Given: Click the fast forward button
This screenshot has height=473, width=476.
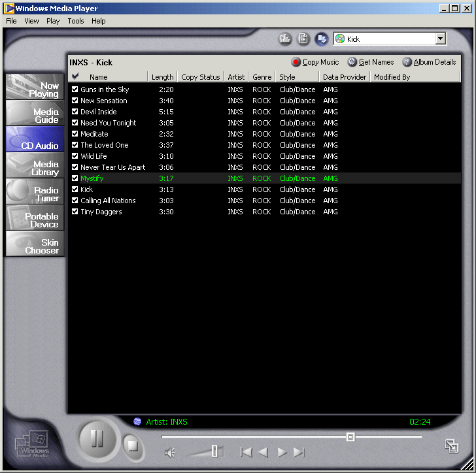Looking at the screenshot, I should pos(282,453).
